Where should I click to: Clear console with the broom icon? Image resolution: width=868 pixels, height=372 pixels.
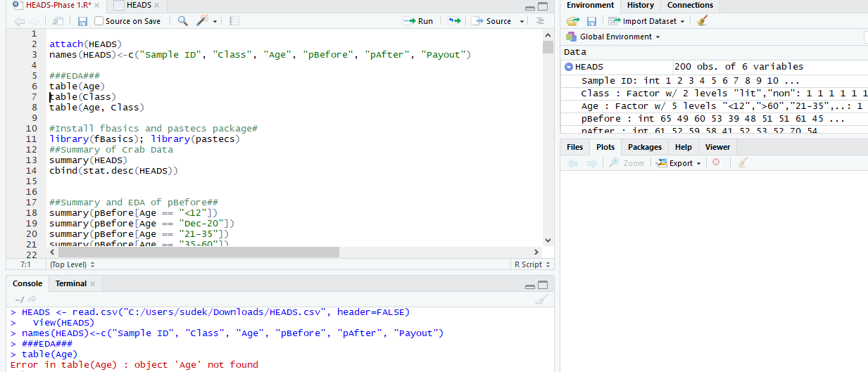pos(541,299)
